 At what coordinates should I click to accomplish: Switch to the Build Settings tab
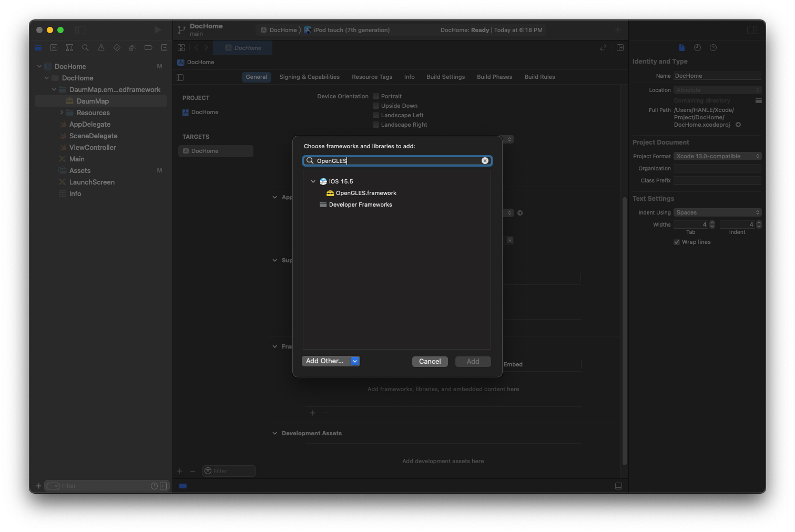pyautogui.click(x=446, y=77)
